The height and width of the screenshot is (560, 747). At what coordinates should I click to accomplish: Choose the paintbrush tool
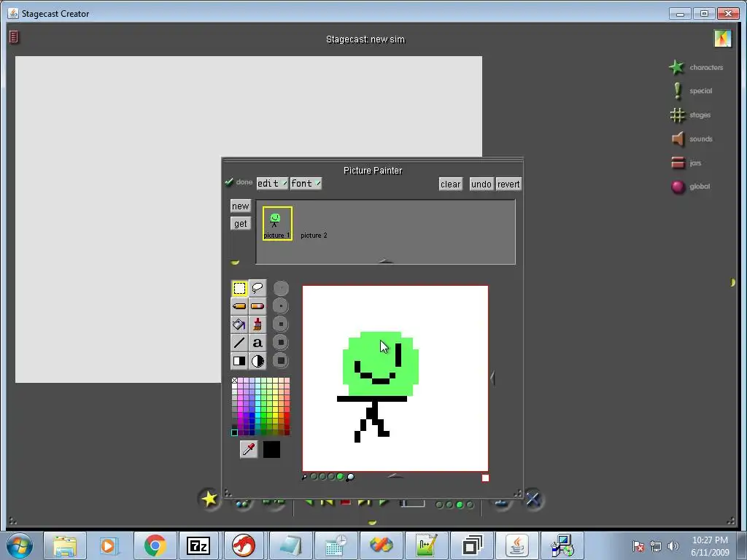[x=258, y=324]
